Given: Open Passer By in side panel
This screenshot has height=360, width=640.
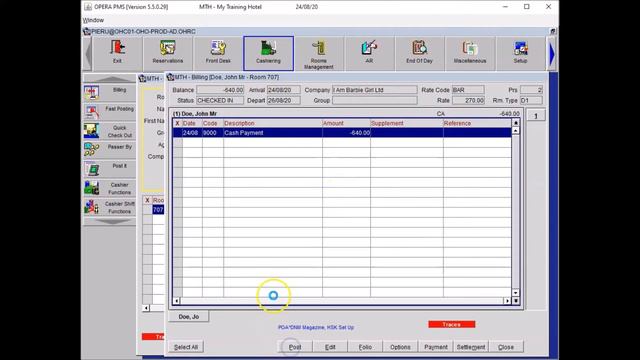Looking at the screenshot, I should point(109,149).
